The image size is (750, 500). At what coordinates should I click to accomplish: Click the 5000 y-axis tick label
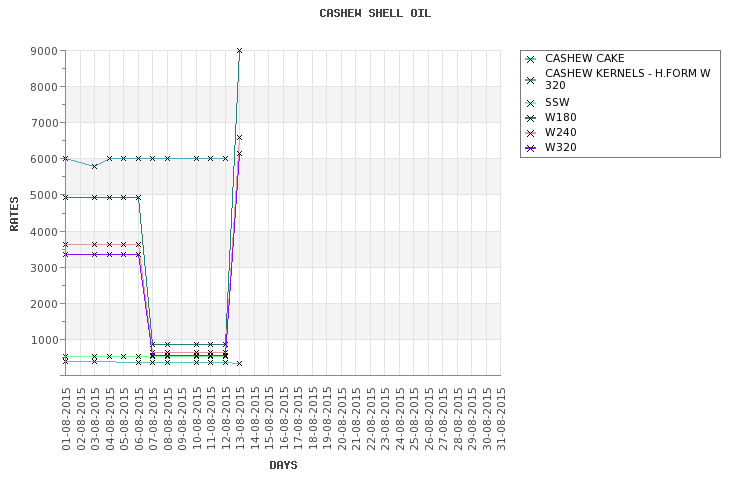tap(44, 195)
